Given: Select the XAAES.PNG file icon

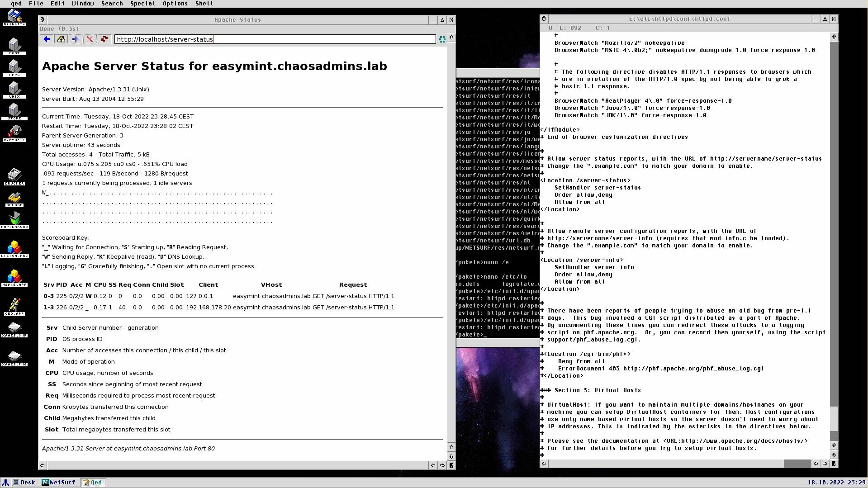Looking at the screenshot, I should pos(14,358).
